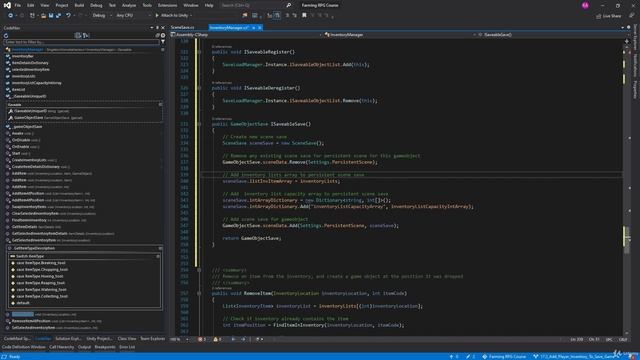This screenshot has height=360, width=640.
Task: Click the Save icon in the toolbar
Action: [x=51, y=16]
